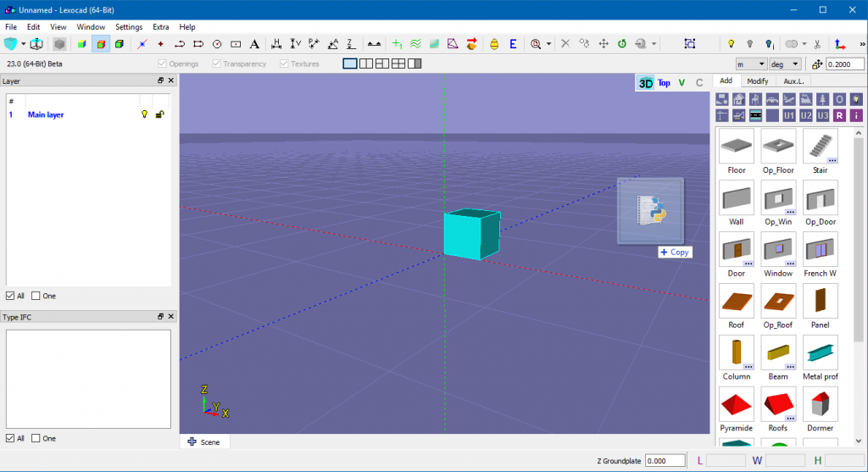
Task: Click the blue 'E' toolbar icon
Action: tap(513, 44)
